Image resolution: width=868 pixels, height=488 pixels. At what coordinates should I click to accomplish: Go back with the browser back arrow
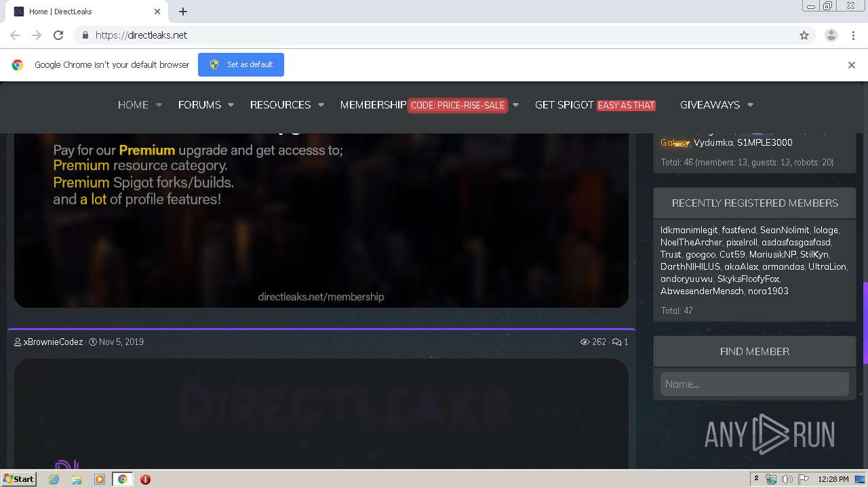tap(15, 35)
